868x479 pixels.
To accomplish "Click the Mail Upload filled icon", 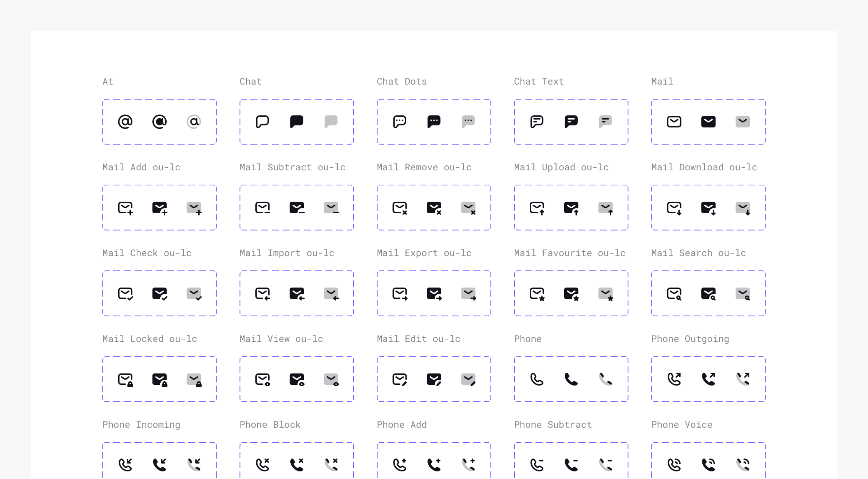I will tap(570, 208).
